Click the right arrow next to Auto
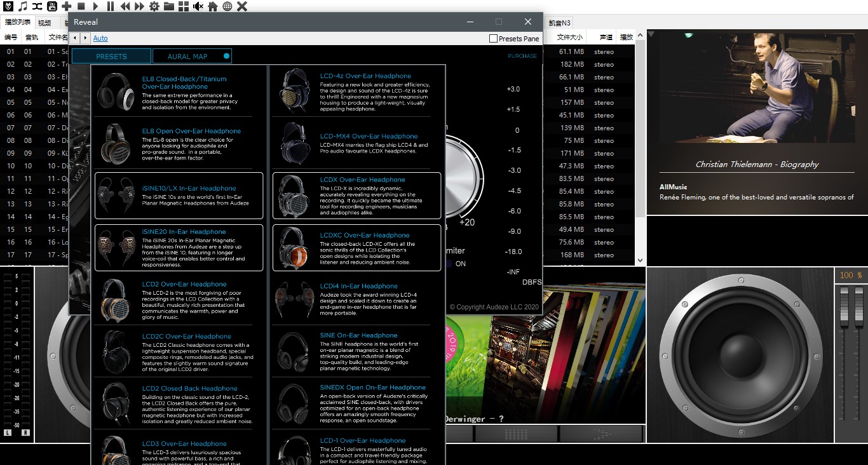This screenshot has width=868, height=465. [x=85, y=39]
